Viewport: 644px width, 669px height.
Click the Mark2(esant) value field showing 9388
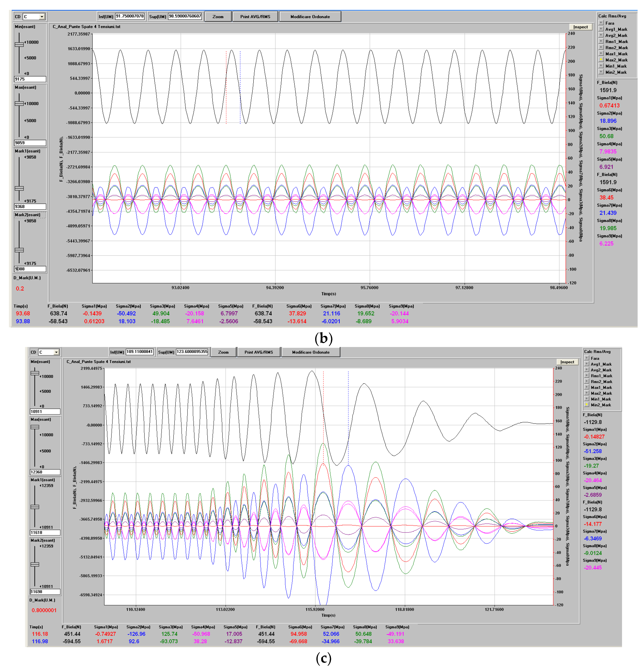(x=30, y=269)
